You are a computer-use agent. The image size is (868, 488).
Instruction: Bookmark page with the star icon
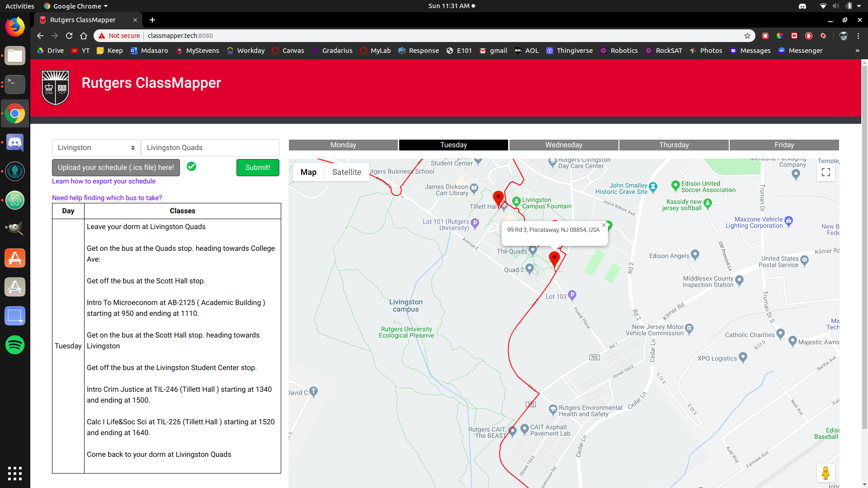(x=747, y=36)
